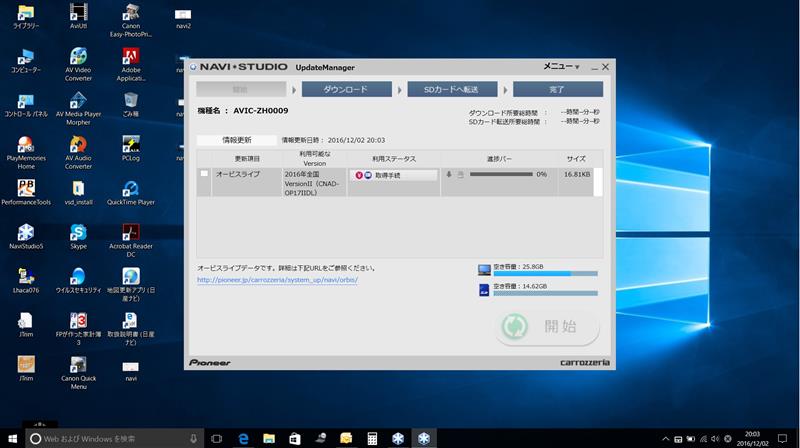The image size is (800, 448).
Task: Launch Microsoft Edge from the taskbar
Action: click(243, 438)
